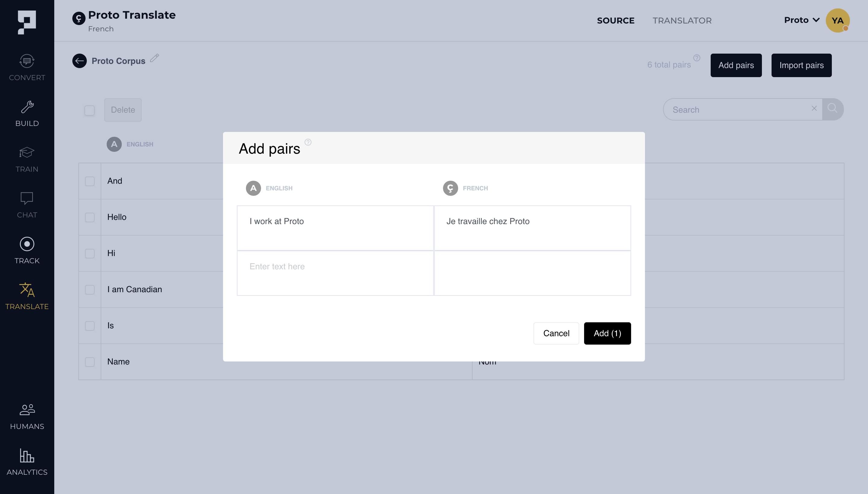Screen dimensions: 868x494
Task: Switch to the SOURCE tab
Action: tap(615, 20)
